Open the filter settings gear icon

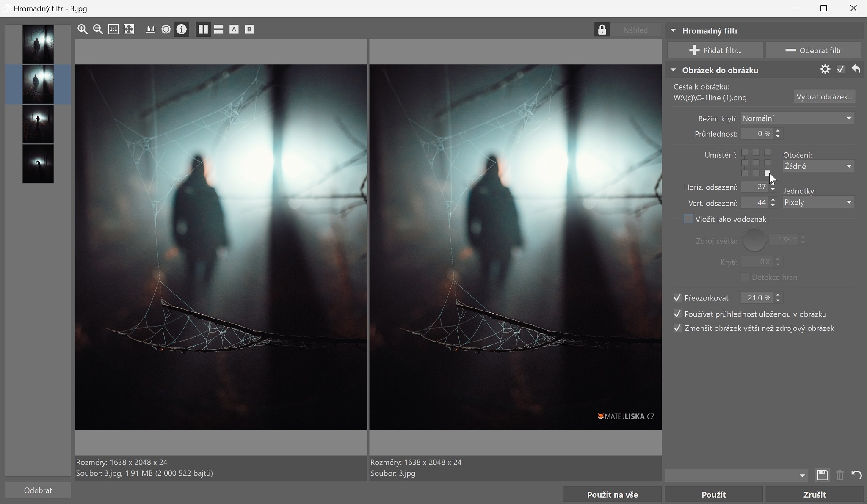pyautogui.click(x=825, y=69)
